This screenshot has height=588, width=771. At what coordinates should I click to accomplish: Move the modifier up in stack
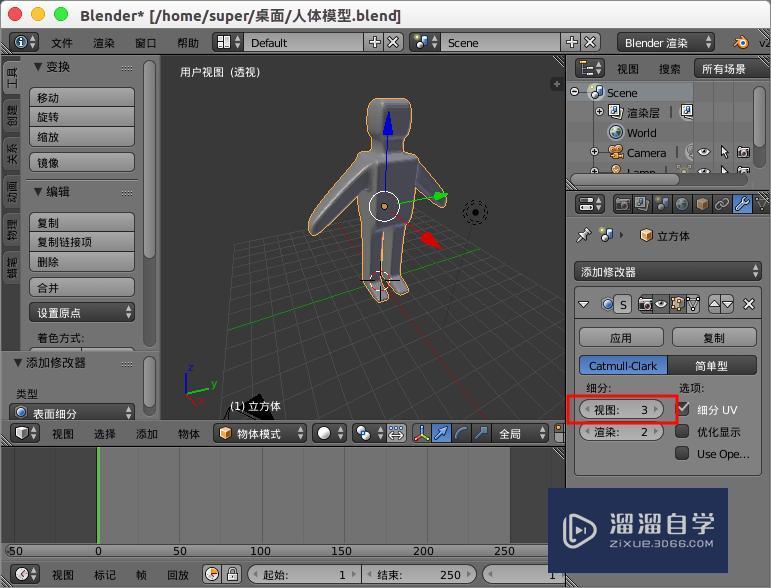click(x=714, y=304)
